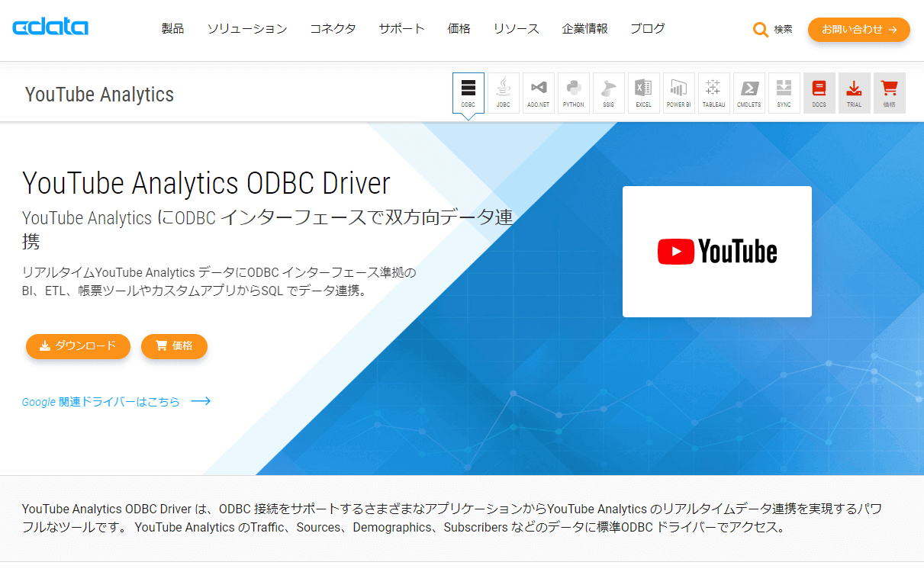
Task: Open the ブログ menu item
Action: tap(647, 29)
